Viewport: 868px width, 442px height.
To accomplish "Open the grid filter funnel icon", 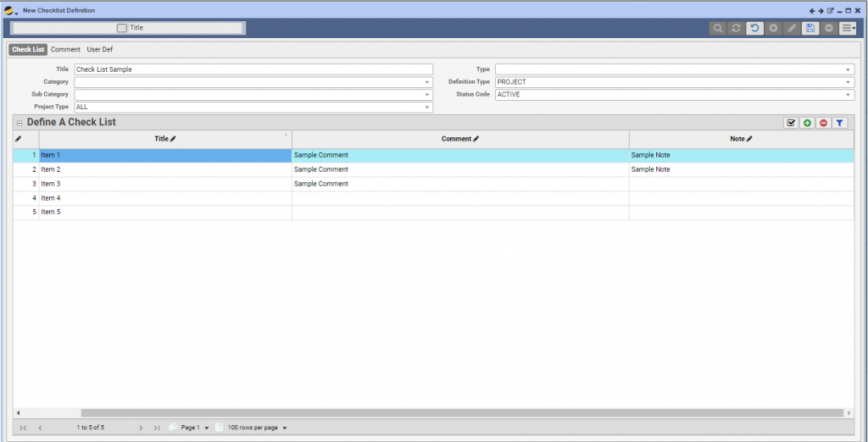I will [x=839, y=123].
